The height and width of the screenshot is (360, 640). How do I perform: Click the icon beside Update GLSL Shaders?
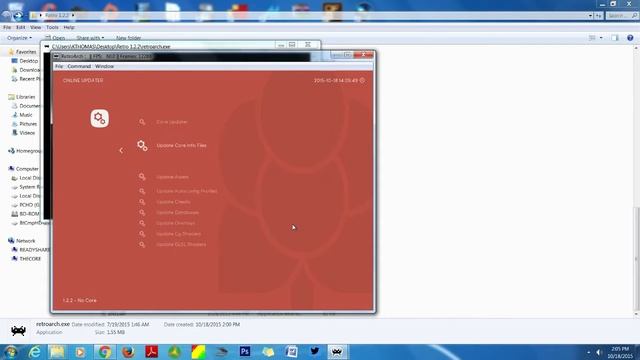click(x=142, y=244)
